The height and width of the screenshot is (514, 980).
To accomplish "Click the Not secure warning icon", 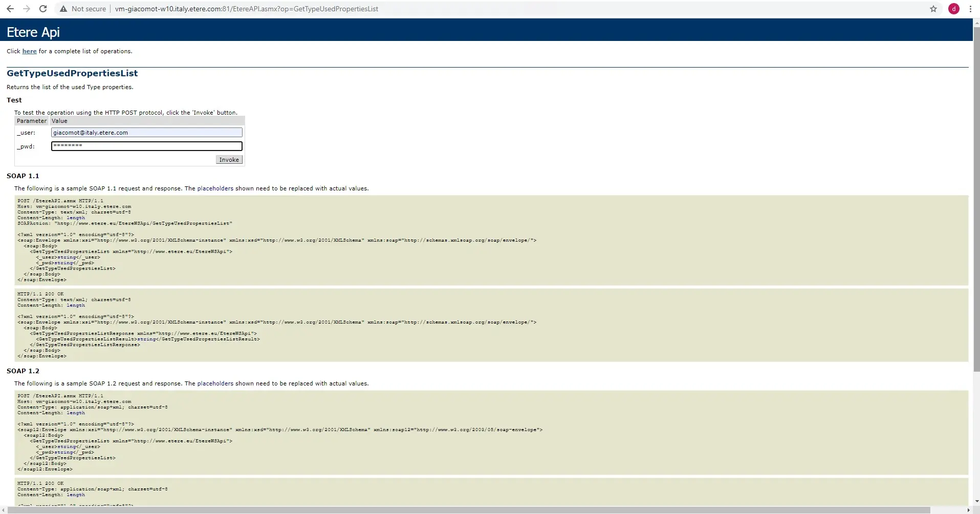I will coord(63,9).
